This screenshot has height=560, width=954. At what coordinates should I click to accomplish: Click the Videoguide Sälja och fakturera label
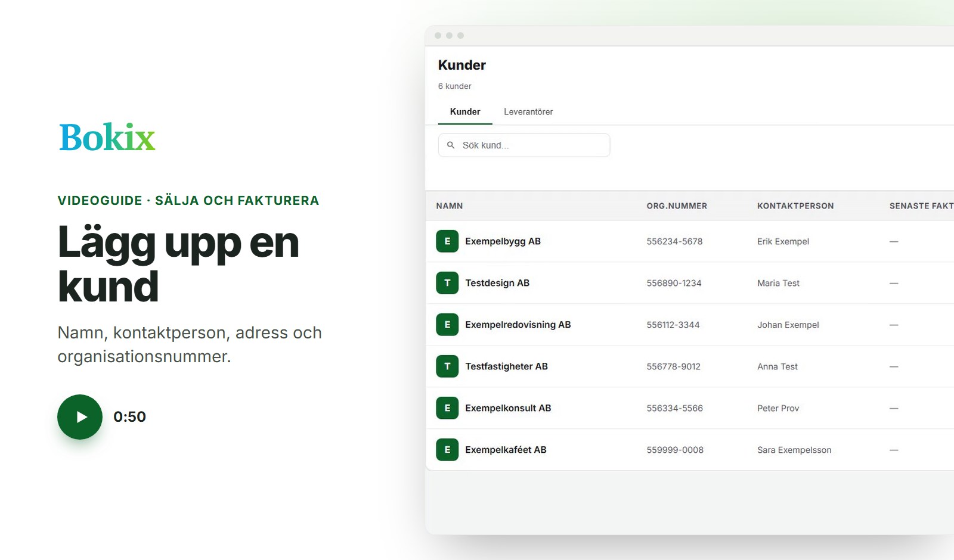pyautogui.click(x=188, y=201)
